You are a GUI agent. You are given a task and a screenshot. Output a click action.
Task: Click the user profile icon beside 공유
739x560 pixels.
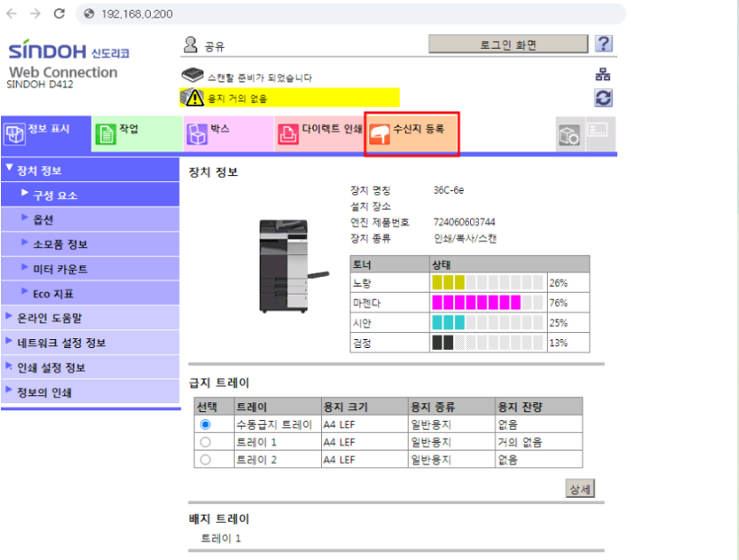(190, 45)
